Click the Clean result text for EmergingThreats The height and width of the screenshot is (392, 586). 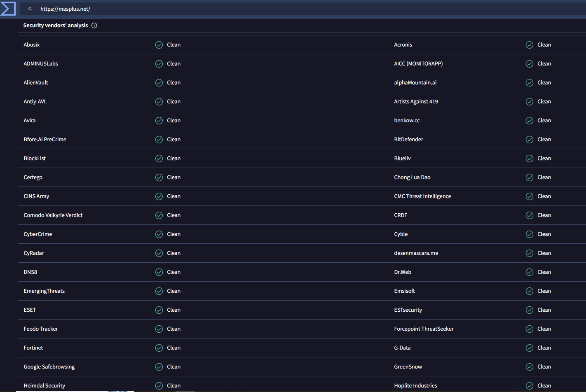[174, 291]
